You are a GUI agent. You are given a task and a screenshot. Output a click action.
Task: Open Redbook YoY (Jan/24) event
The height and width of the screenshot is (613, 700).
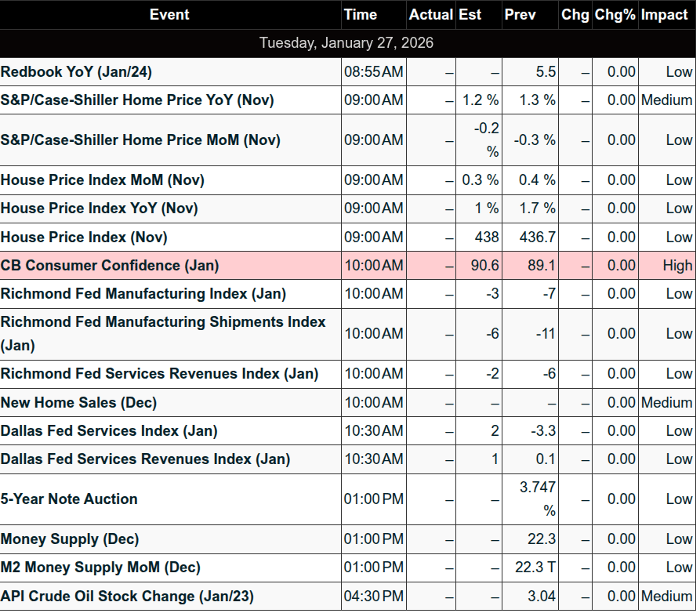(x=76, y=72)
